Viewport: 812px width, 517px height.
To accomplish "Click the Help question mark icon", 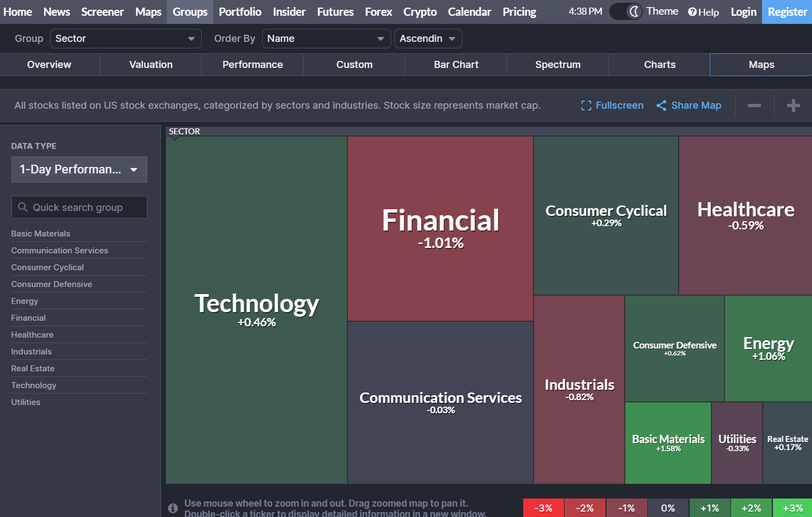I will tap(692, 12).
